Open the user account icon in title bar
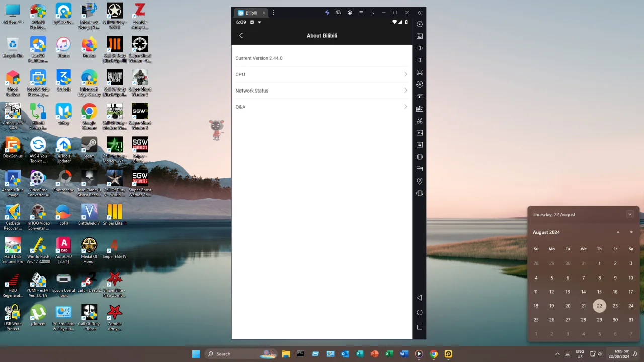This screenshot has height=362, width=644. (x=350, y=13)
